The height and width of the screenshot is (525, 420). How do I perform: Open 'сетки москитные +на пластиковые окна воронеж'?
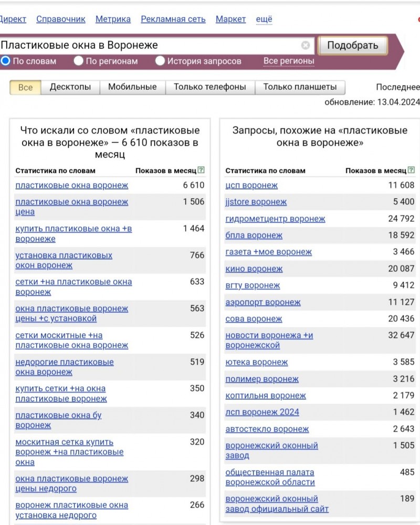71,340
